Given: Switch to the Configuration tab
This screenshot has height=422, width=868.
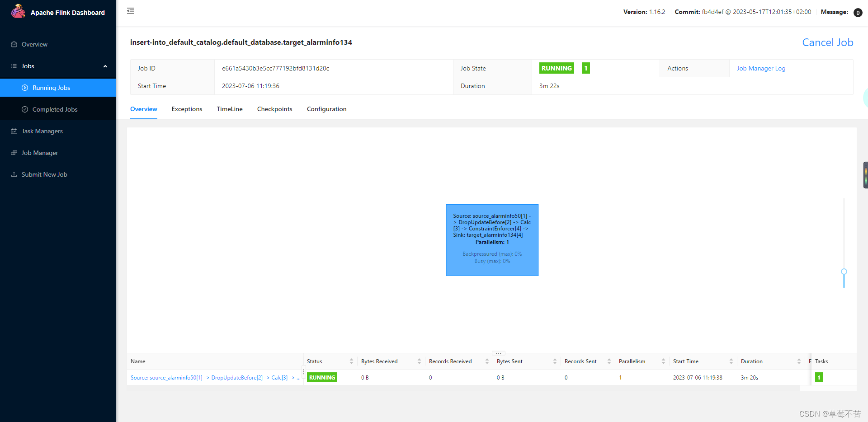Looking at the screenshot, I should (327, 109).
